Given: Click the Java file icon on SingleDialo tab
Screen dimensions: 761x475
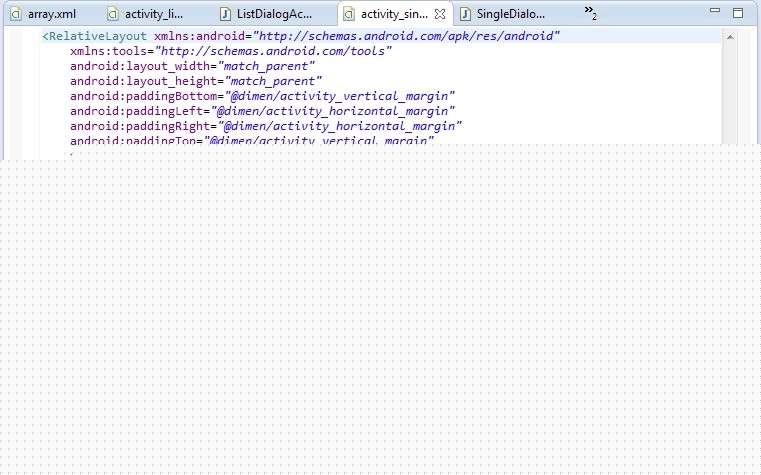Looking at the screenshot, I should 465,15.
